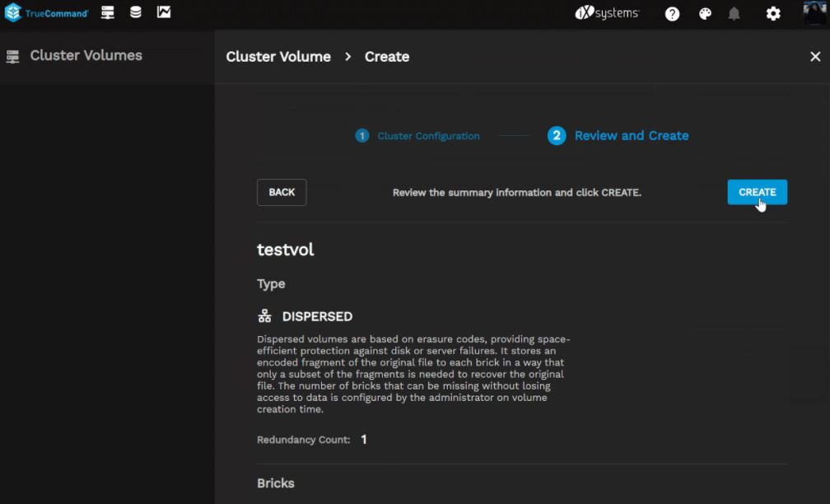Open the theme palette icon
830x504 pixels.
[705, 14]
